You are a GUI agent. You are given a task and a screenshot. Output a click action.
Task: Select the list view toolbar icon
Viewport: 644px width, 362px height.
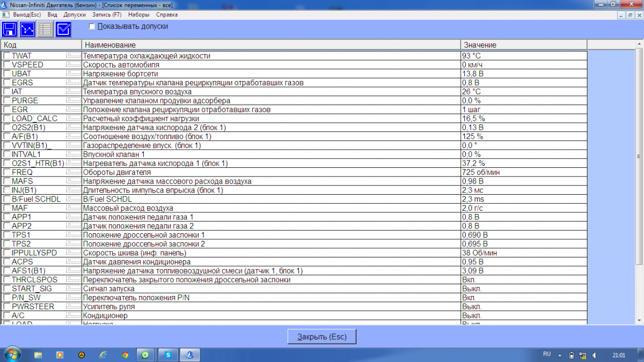(46, 29)
